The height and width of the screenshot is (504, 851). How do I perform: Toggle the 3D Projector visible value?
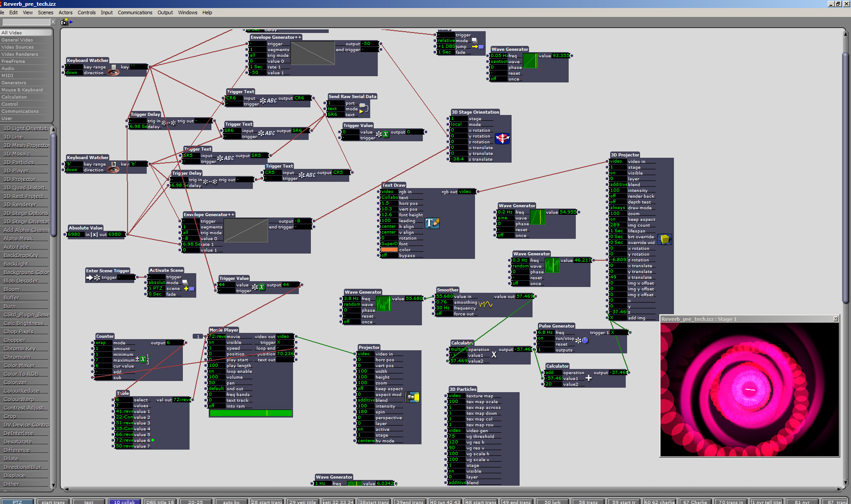point(617,173)
